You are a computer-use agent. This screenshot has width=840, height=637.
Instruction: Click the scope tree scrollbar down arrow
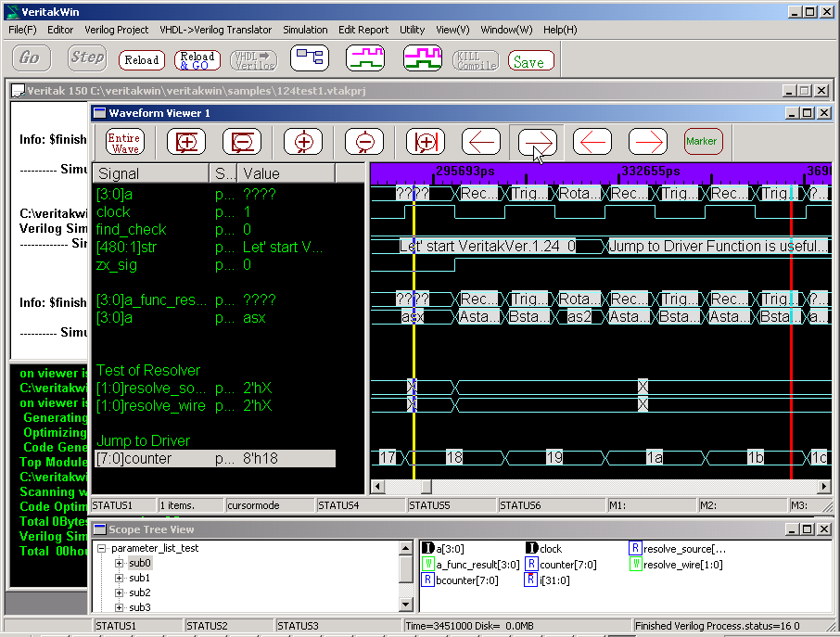click(x=405, y=605)
